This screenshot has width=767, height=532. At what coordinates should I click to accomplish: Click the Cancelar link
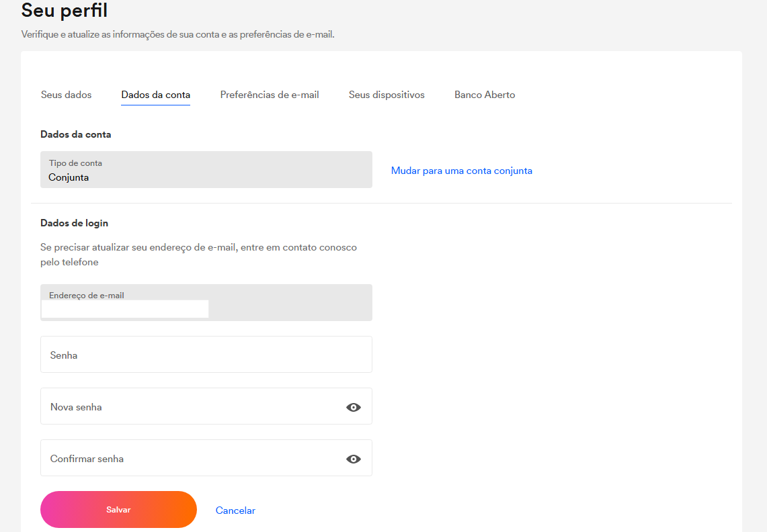[235, 511]
